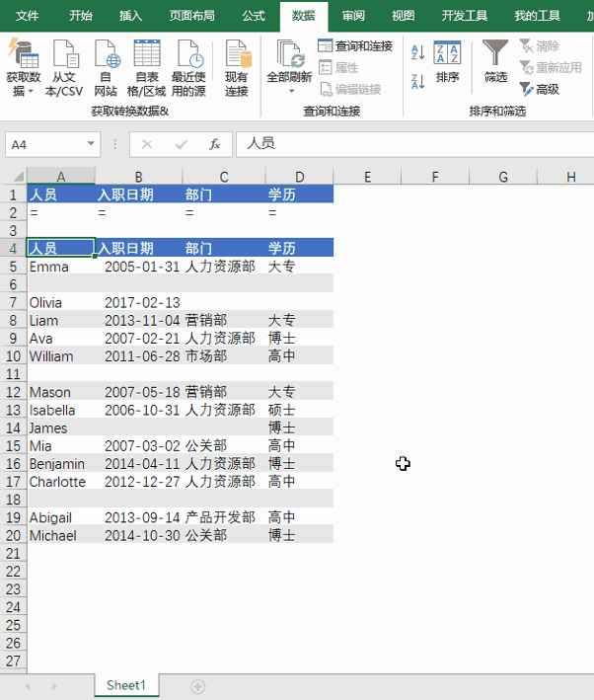This screenshot has height=700, width=594.
Task: Open 高级 (Advanced) filter option
Action: click(539, 89)
